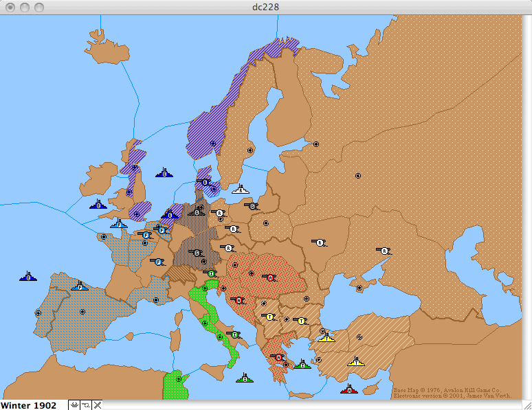This screenshot has height=410, width=532.
Task: Click the dc228 window title
Action: 266,7
